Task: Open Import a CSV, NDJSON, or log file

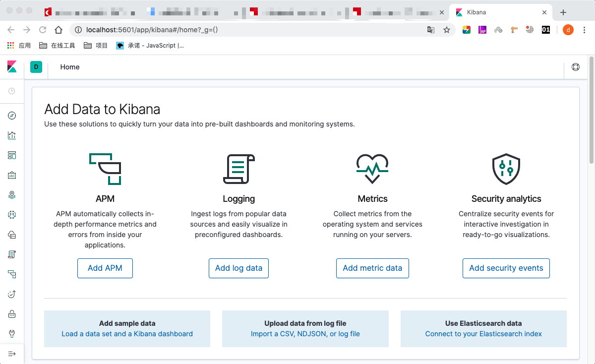Action: tap(305, 334)
